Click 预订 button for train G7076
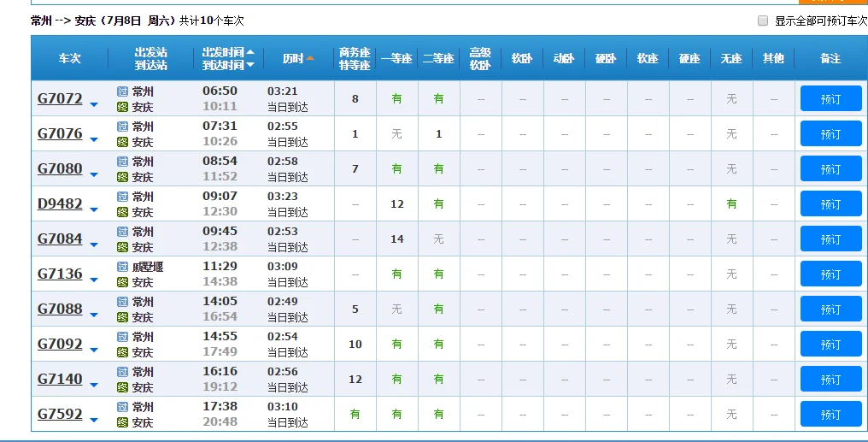The image size is (868, 442). coord(830,134)
